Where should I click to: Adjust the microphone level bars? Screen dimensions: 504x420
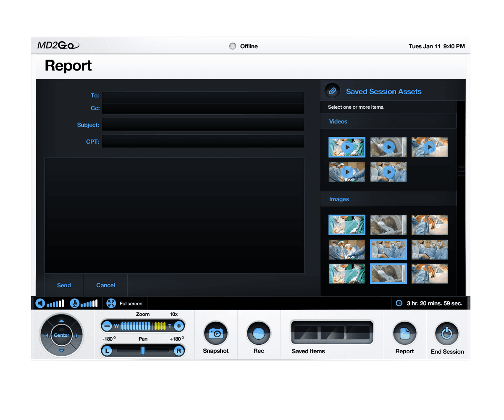tap(89, 303)
